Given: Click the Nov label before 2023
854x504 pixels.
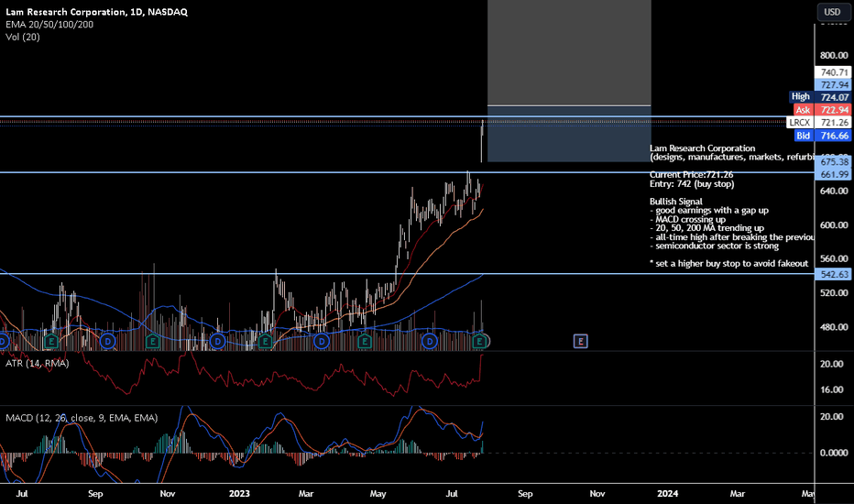Looking at the screenshot, I should click(x=167, y=494).
